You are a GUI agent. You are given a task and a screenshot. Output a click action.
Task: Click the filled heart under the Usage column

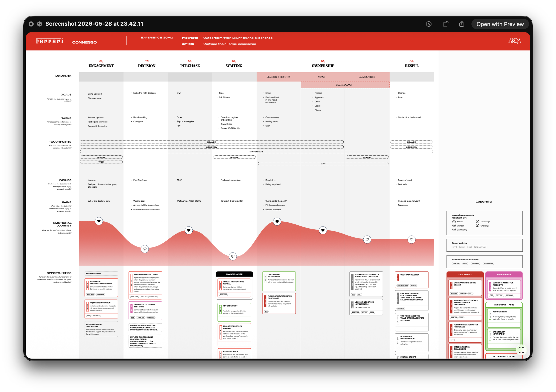coord(323,230)
